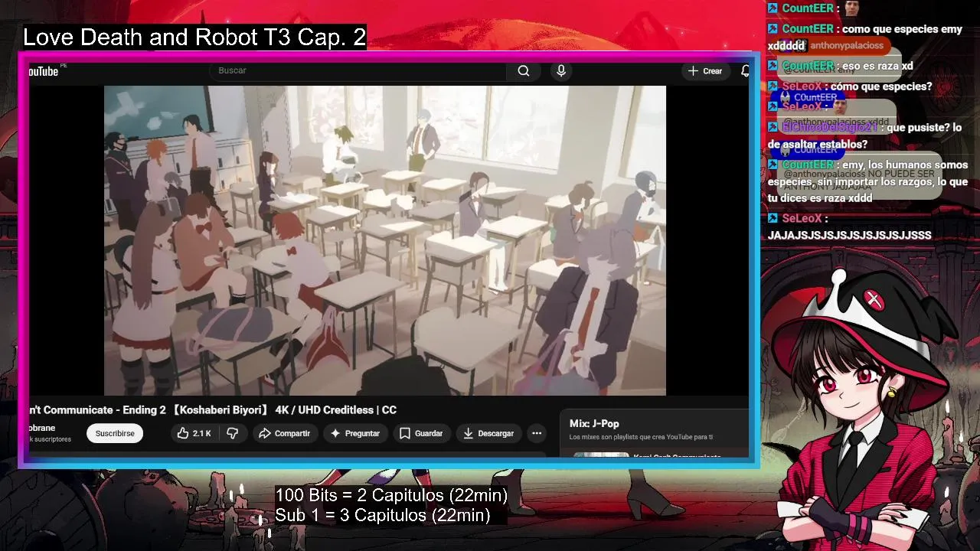980x551 pixels.
Task: Click CountEER message 'como que especies emy'
Action: pyautogui.click(x=865, y=37)
